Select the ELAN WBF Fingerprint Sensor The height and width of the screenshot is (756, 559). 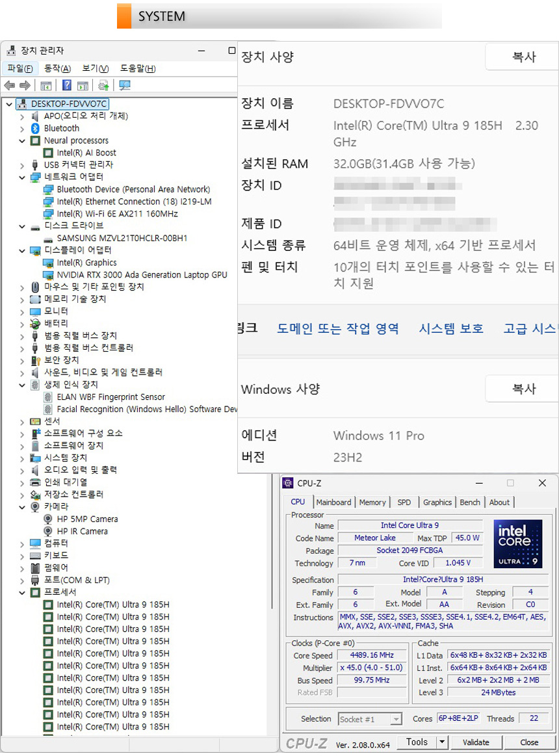(x=111, y=397)
